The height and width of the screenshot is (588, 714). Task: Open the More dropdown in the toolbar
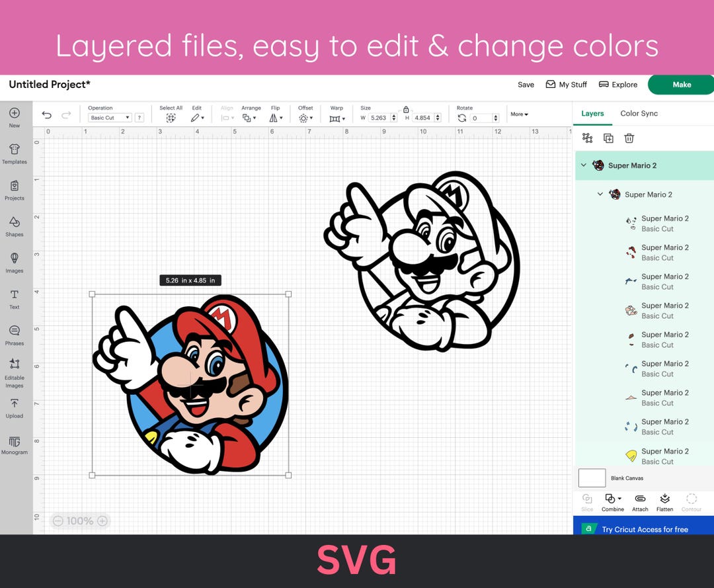pos(518,114)
